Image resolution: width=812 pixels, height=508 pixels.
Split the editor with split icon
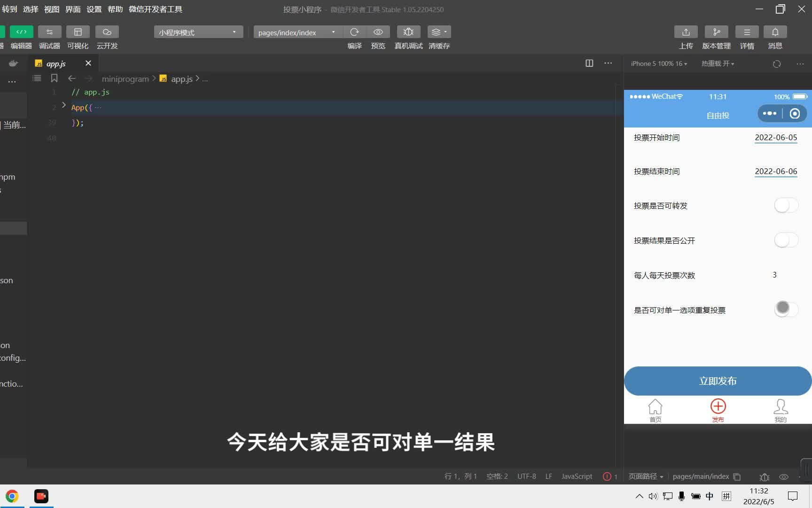click(589, 63)
